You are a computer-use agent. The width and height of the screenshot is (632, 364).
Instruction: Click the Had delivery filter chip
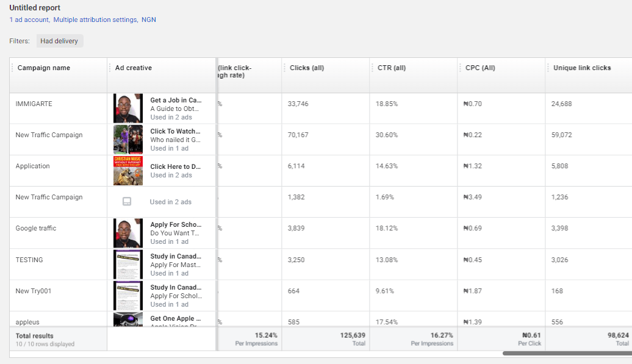coord(59,41)
